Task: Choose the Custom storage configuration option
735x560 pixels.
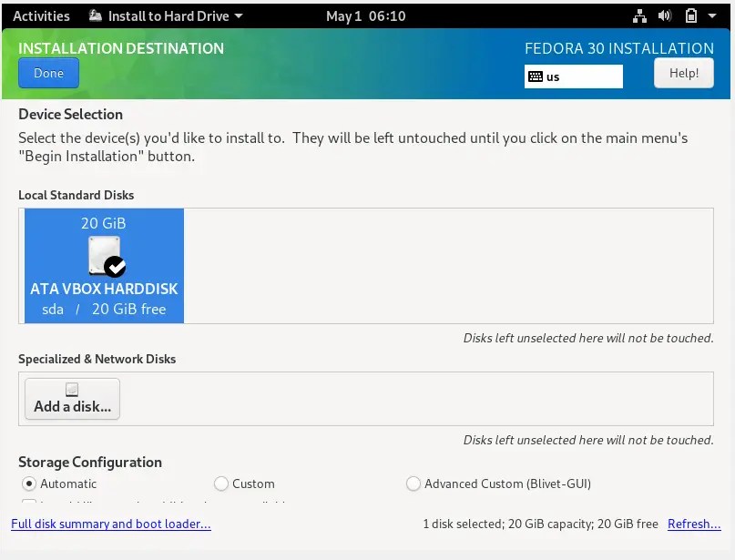Action: [220, 484]
